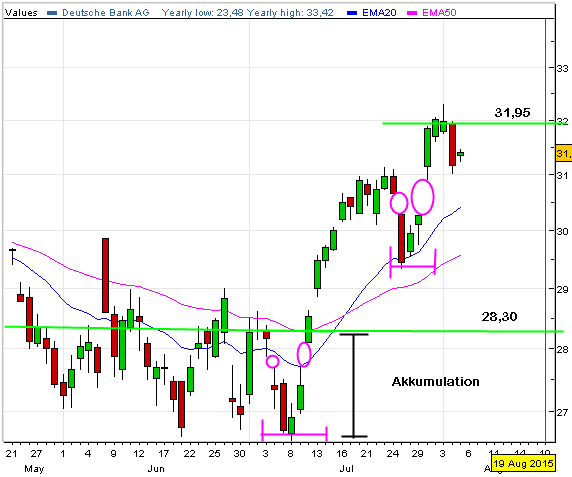This screenshot has width=572, height=477.
Task: Click the EMA20 legend label
Action: click(379, 13)
